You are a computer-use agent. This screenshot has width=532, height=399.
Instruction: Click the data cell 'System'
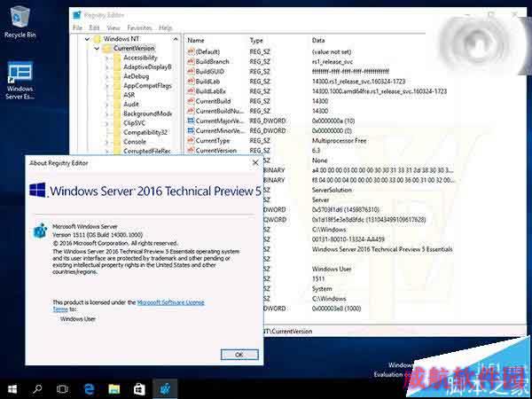(322, 288)
